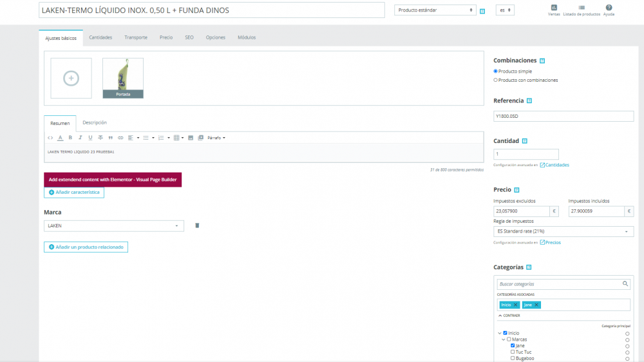Uncheck the Inicio category checkbox
Viewport: 644px width, 362px height.
[x=505, y=333]
